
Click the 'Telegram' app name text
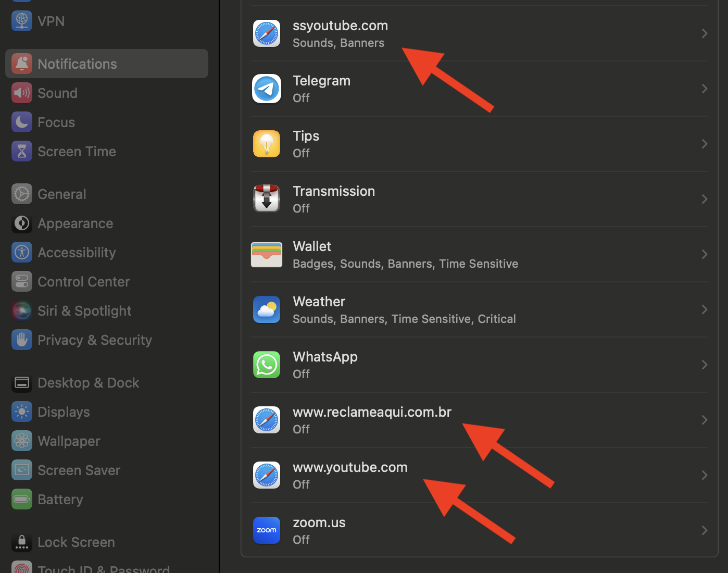coord(322,81)
